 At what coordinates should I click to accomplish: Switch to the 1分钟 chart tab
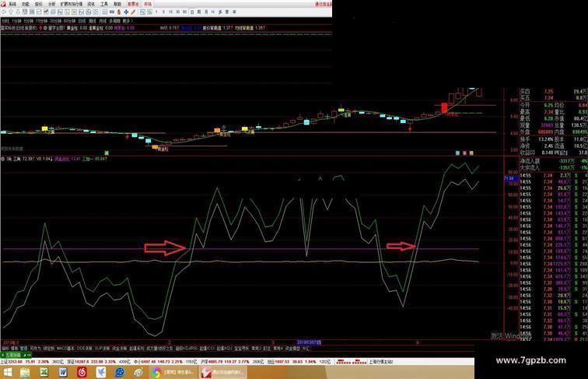pyautogui.click(x=15, y=21)
